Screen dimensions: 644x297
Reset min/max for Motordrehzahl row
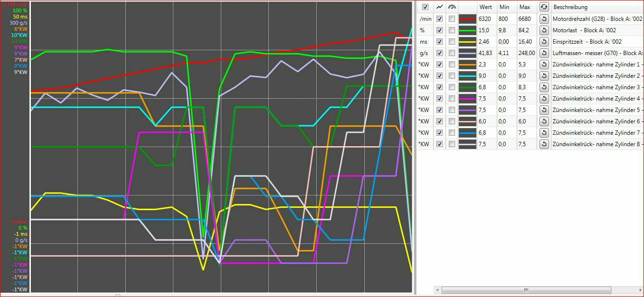tap(544, 19)
